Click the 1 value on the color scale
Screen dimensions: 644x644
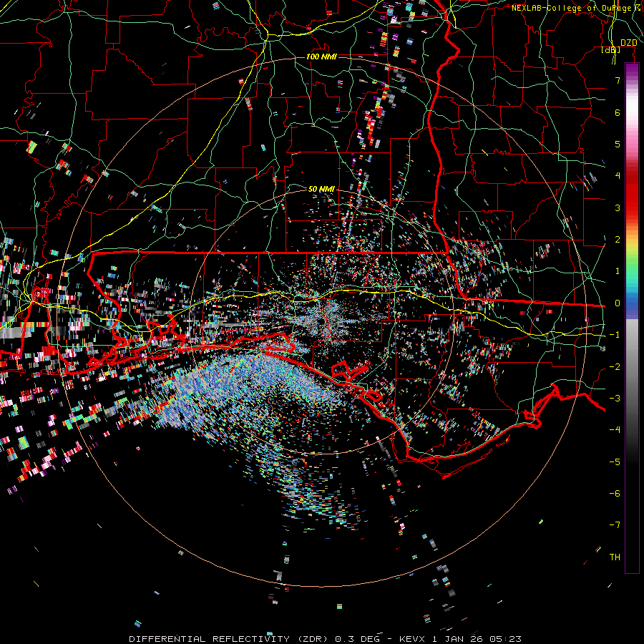point(618,271)
